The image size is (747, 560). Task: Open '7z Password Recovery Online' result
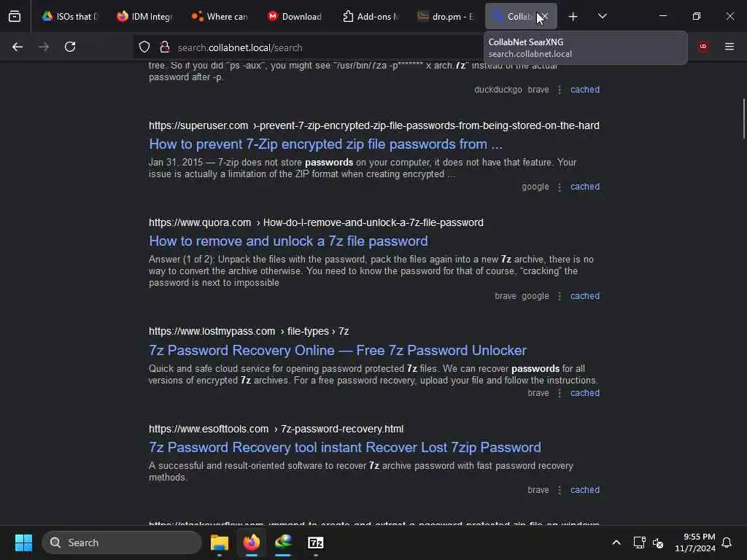click(338, 351)
